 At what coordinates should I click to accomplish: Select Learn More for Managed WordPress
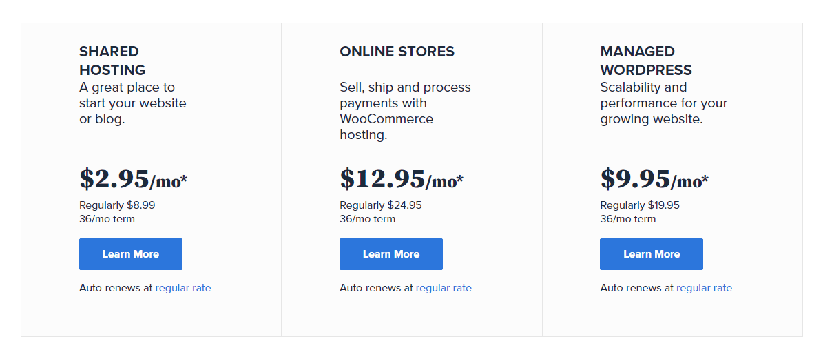(652, 254)
